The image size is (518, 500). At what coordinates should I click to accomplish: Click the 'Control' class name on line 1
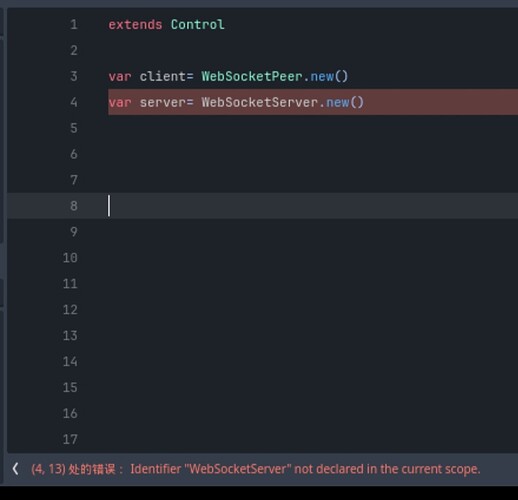[198, 25]
